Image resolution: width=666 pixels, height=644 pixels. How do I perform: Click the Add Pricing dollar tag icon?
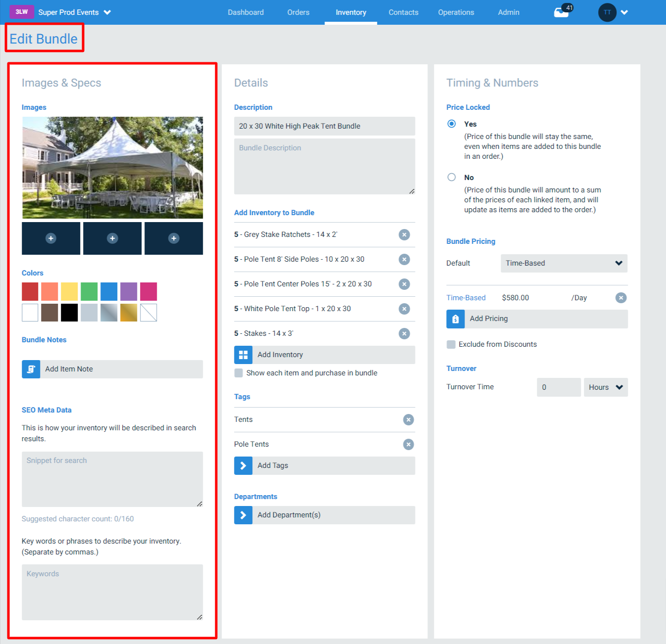(x=455, y=319)
